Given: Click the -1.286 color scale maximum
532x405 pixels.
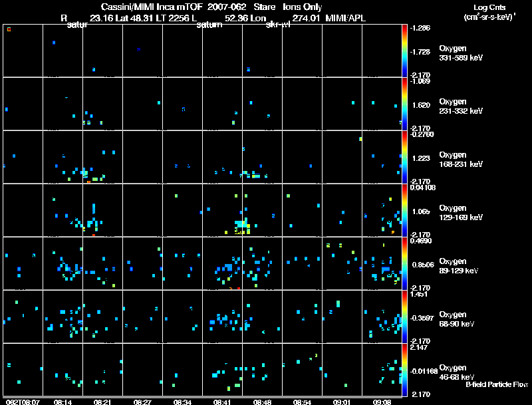Looking at the screenshot, I should pos(420,28).
